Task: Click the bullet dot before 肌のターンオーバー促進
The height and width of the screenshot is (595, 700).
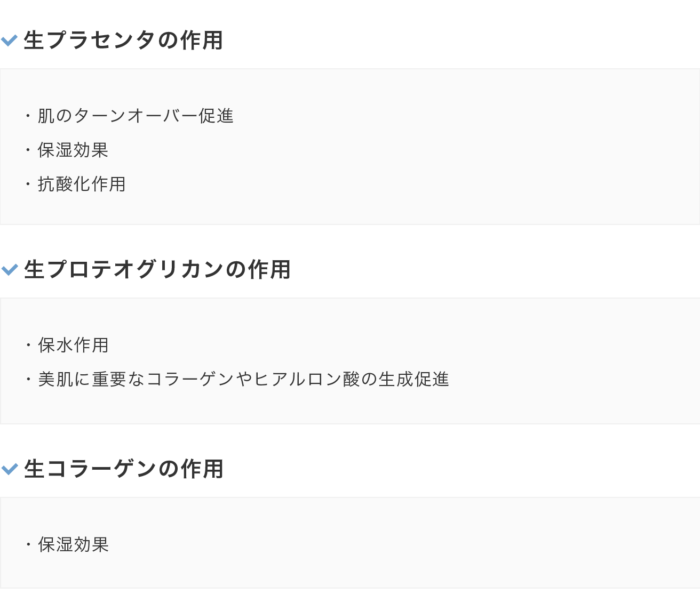Action: [x=28, y=116]
